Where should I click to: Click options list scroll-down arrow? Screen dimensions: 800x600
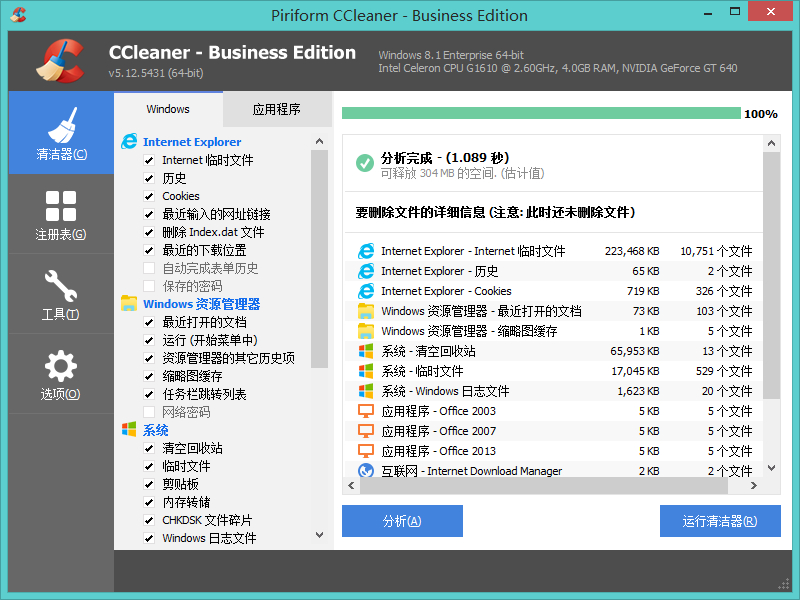pyautogui.click(x=319, y=535)
